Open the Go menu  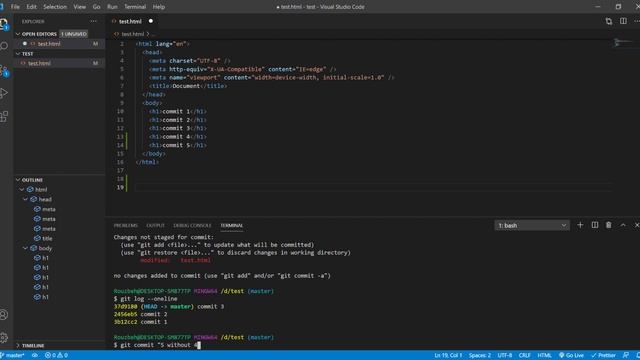coord(96,7)
